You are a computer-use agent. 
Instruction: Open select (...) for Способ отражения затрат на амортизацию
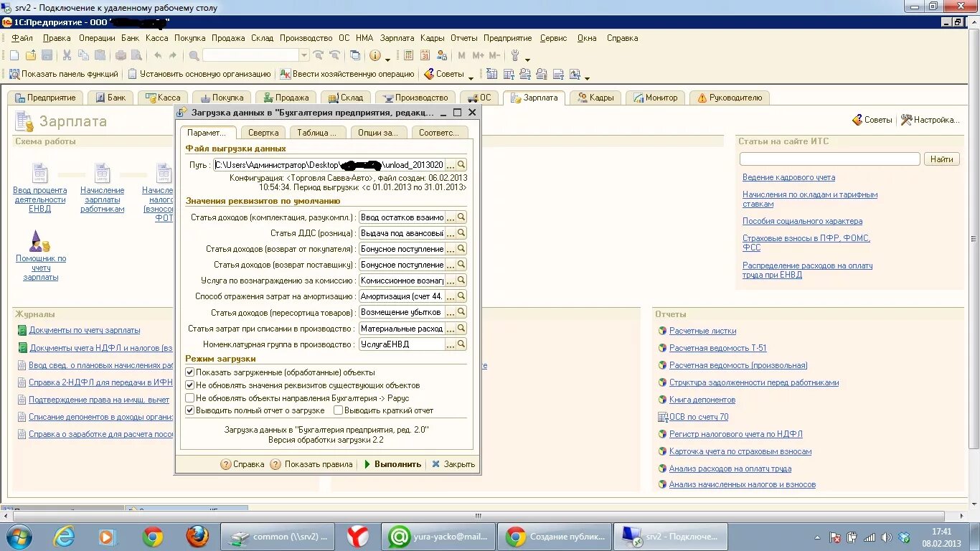tap(451, 296)
